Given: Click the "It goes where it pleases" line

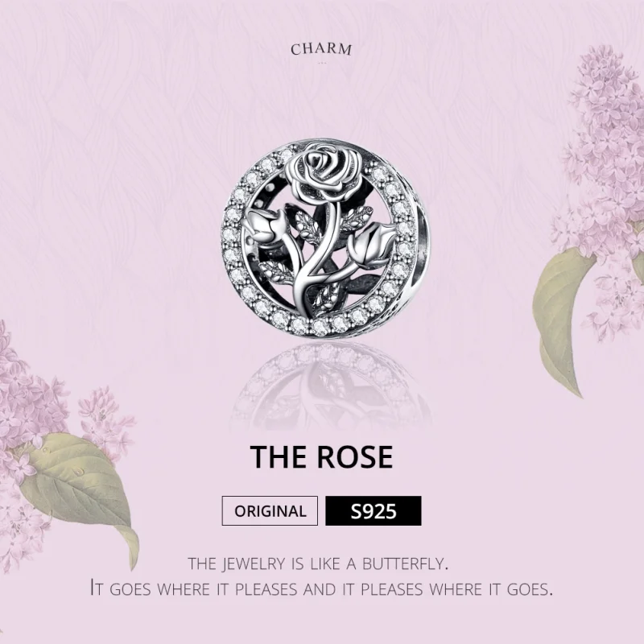Looking at the screenshot, I should (321, 588).
